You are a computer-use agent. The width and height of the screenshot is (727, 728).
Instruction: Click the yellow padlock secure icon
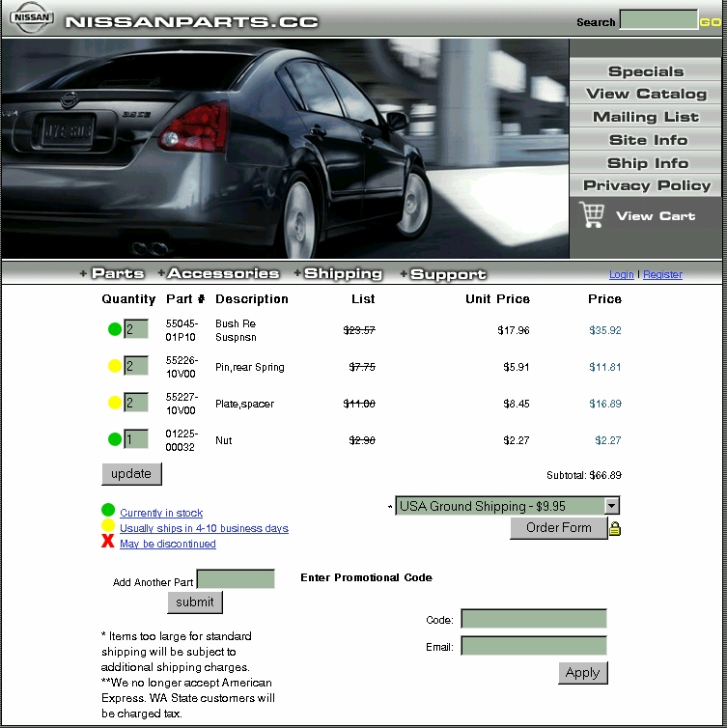point(615,528)
